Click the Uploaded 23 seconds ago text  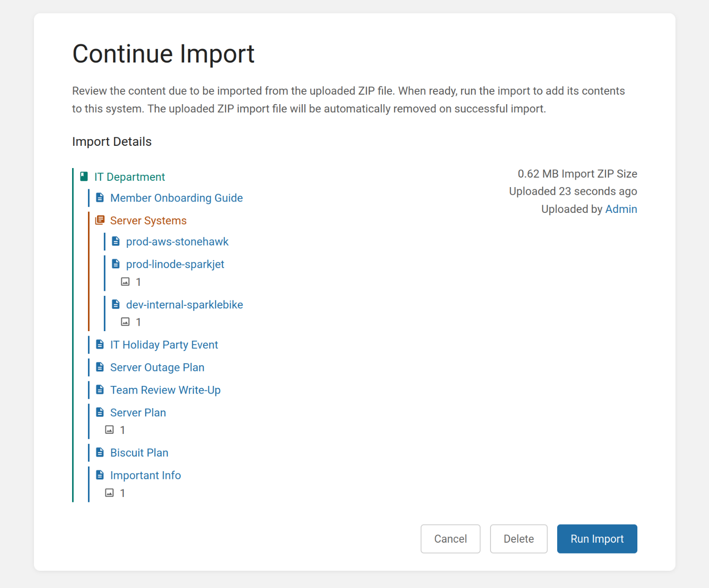573,191
